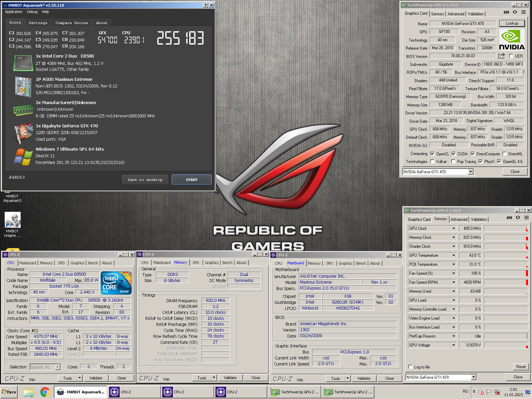Open the Memory Clock sensor dropdown
The height and width of the screenshot is (399, 532).
[454, 237]
